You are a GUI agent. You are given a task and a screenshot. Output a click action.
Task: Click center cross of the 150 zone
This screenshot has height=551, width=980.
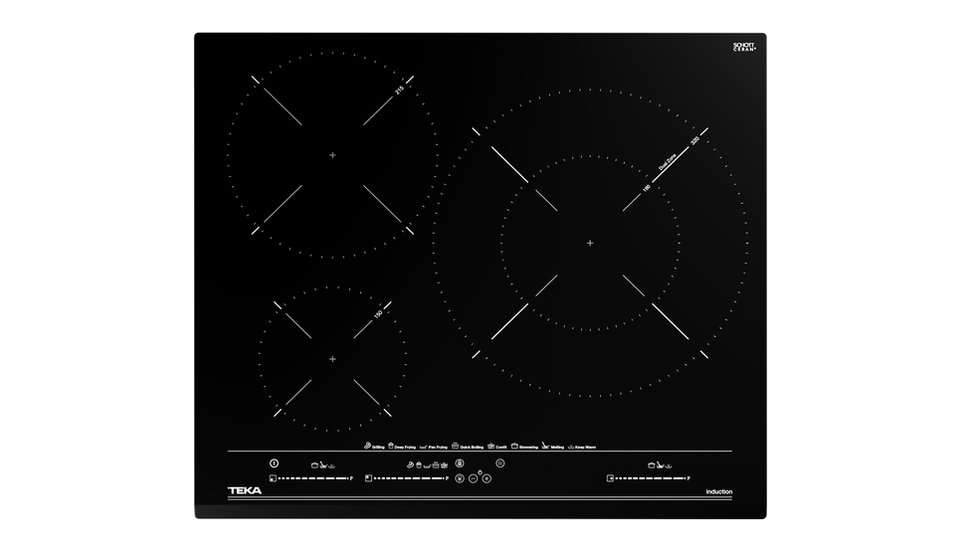[x=332, y=359]
